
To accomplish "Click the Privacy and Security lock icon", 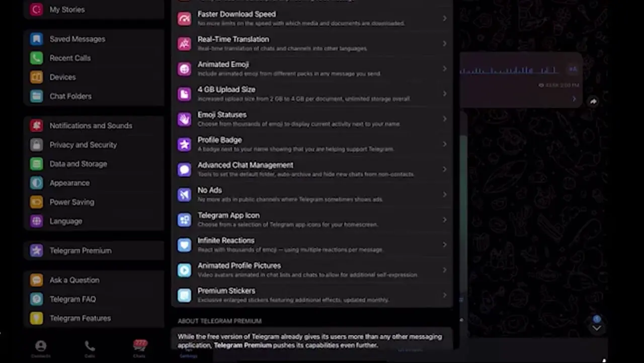I will [x=36, y=145].
